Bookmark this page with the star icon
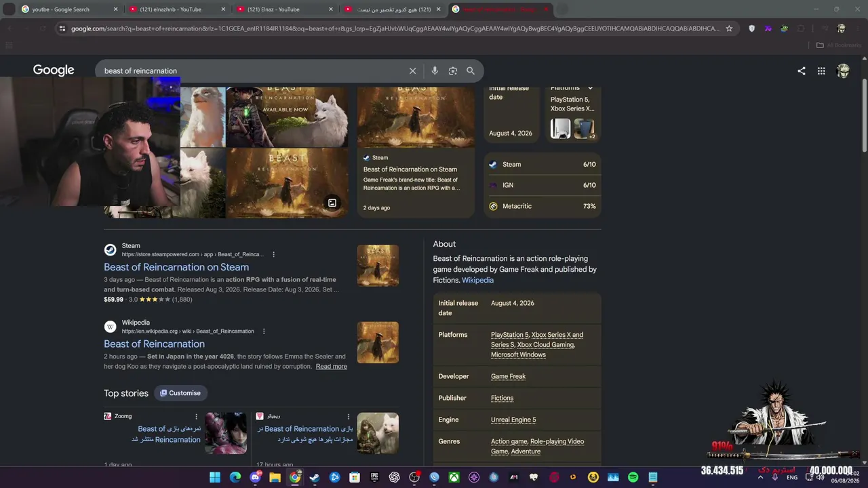868x488 pixels. pos(729,28)
